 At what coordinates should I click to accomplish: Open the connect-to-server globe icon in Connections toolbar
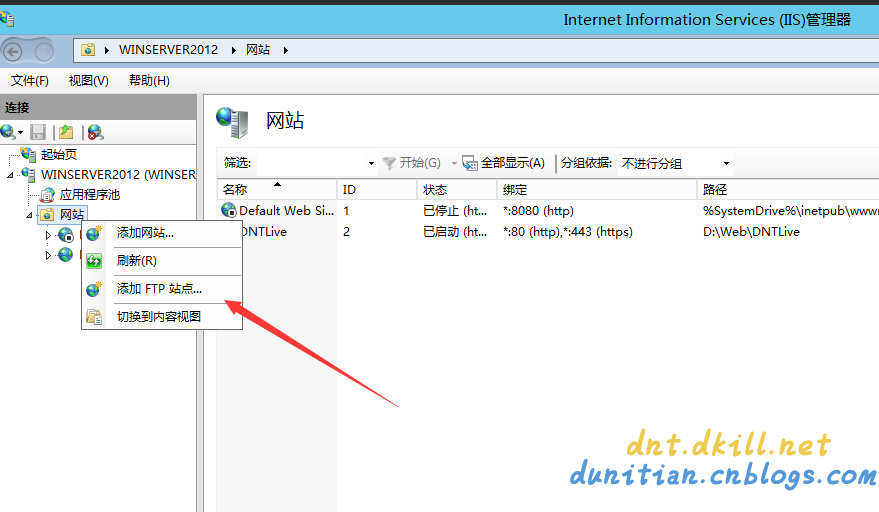(8, 132)
